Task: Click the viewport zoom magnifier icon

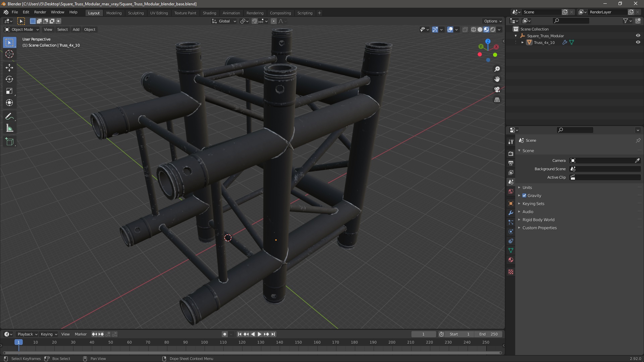Action: pos(497,69)
